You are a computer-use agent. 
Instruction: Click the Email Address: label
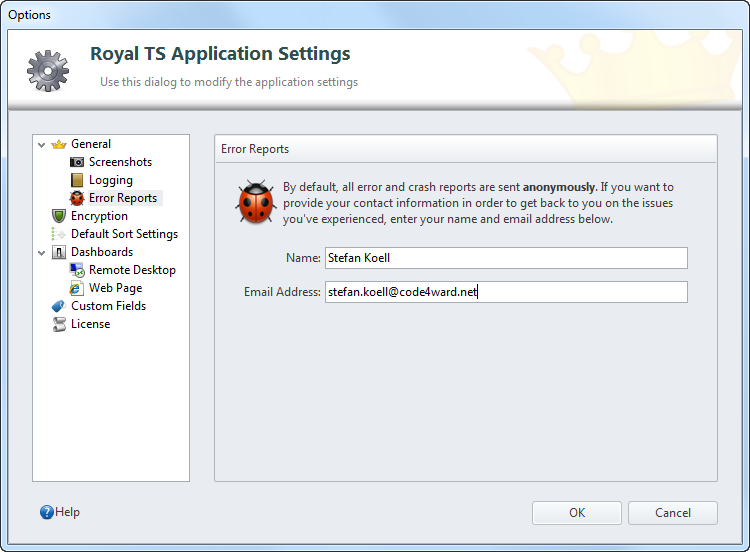pos(282,292)
